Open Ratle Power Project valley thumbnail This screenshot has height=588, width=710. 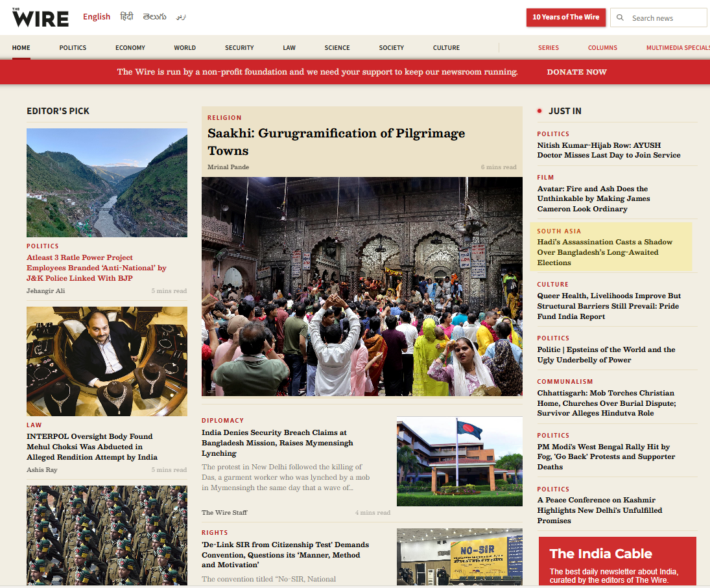[x=107, y=183]
